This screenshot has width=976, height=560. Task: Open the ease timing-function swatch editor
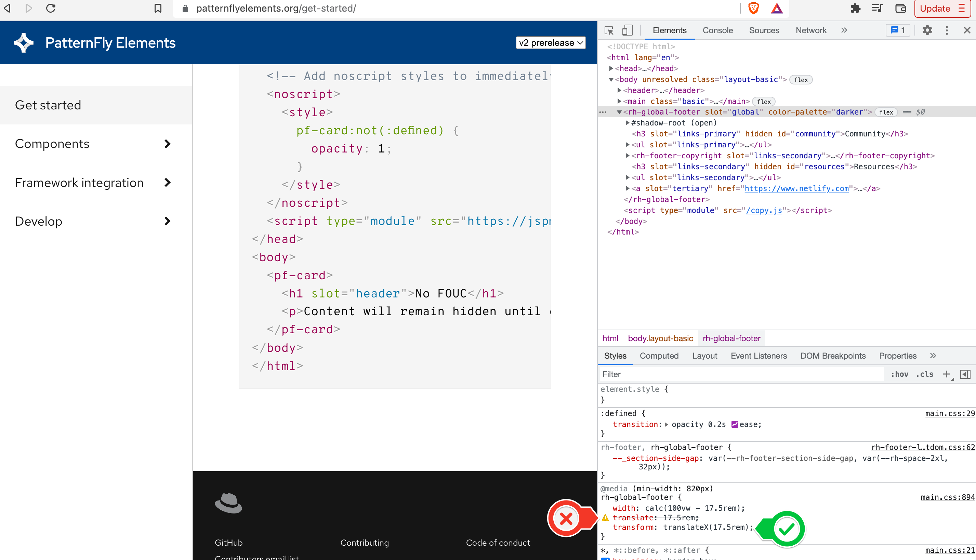(x=735, y=424)
